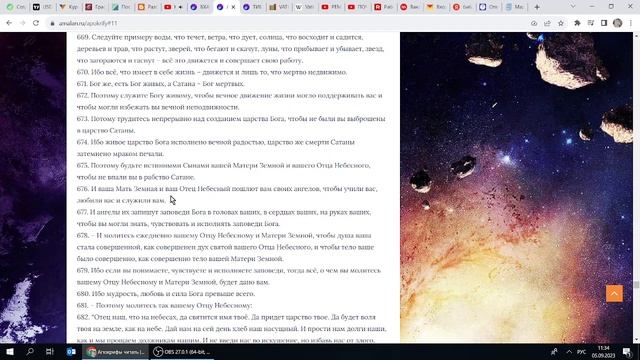Open the People icon in system tray
The image size is (640, 360).
coord(554,351)
